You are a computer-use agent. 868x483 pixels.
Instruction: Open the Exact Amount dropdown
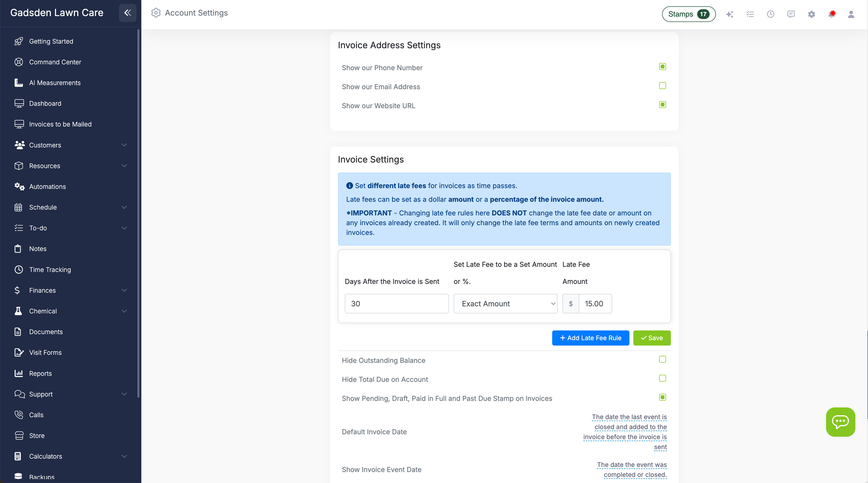coord(505,303)
